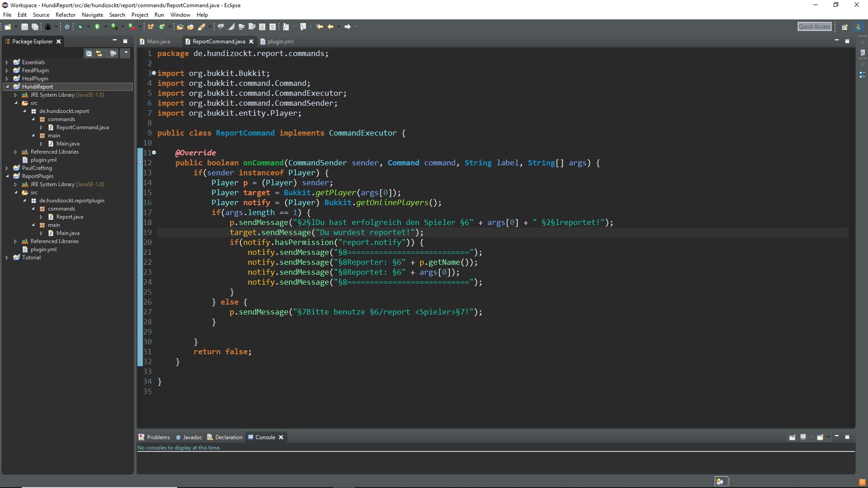
Task: Minimize the editor area
Action: 837,41
